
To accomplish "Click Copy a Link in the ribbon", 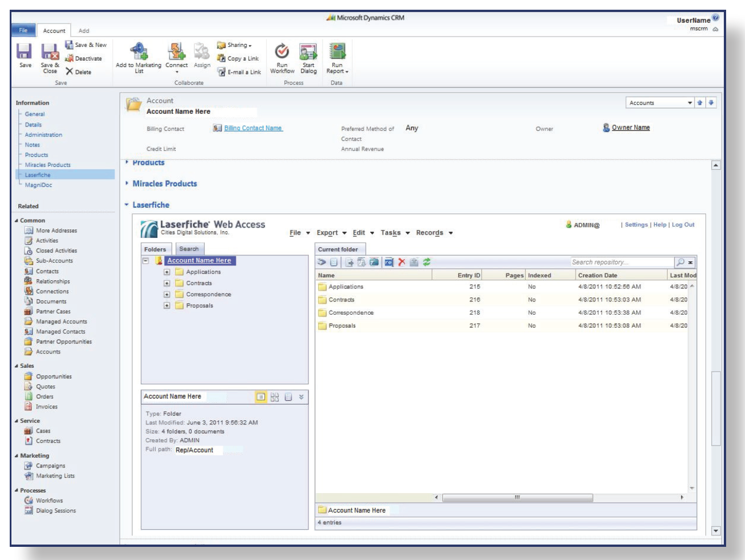I will click(x=237, y=58).
